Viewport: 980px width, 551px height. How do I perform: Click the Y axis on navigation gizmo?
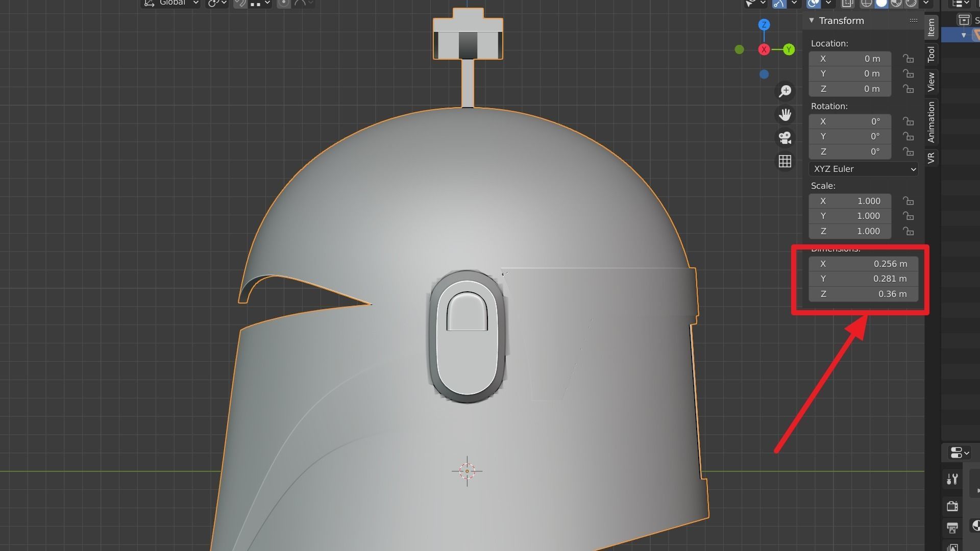[789, 49]
